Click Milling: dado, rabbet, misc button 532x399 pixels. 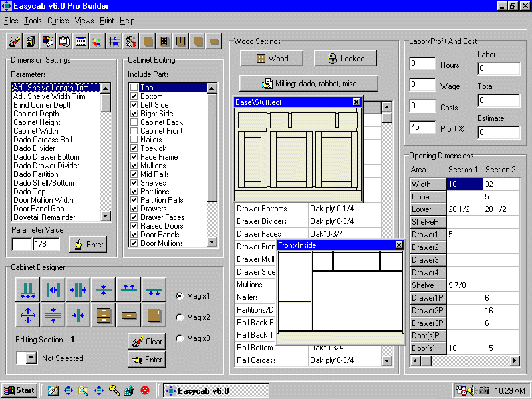click(x=309, y=84)
